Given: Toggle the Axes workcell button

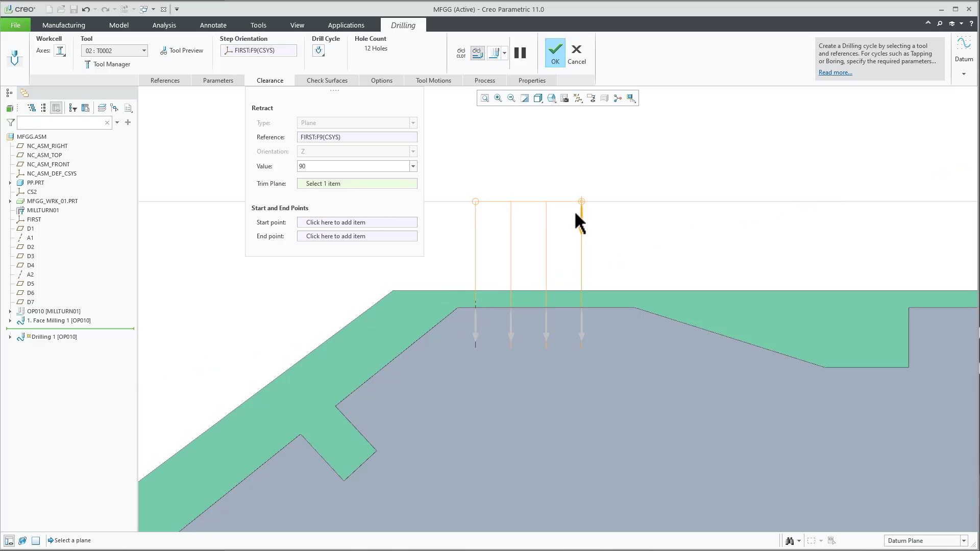Looking at the screenshot, I should (60, 51).
